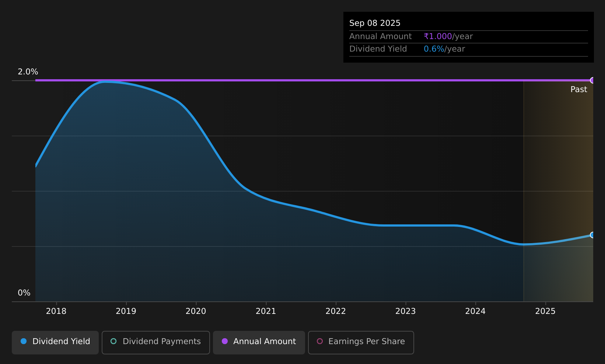Click the 2019 x-axis label
Image resolution: width=605 pixels, height=364 pixels.
pyautogui.click(x=126, y=311)
